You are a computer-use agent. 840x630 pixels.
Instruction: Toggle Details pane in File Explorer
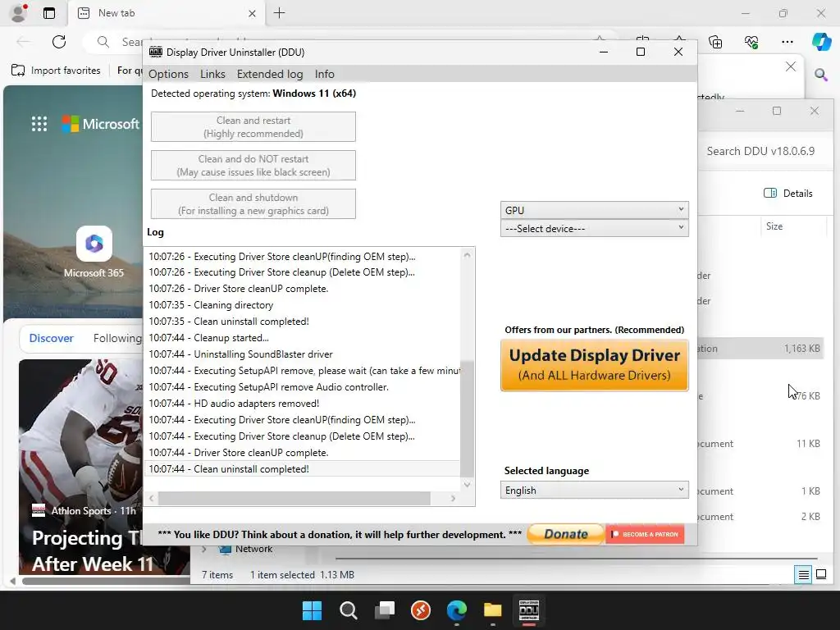(788, 193)
